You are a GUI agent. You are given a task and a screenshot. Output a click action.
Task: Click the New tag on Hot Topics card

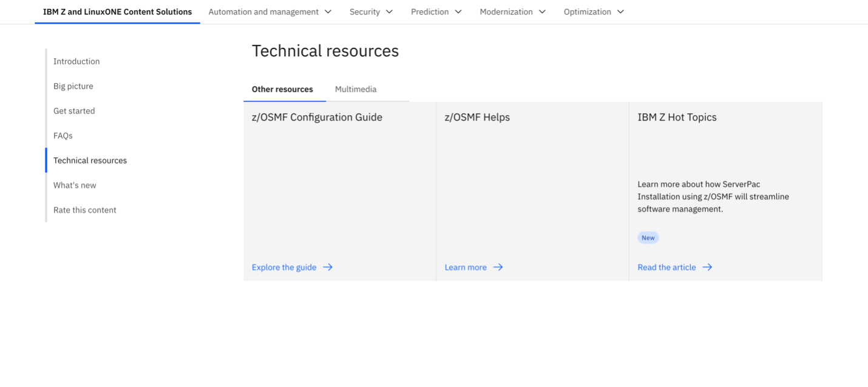point(648,238)
